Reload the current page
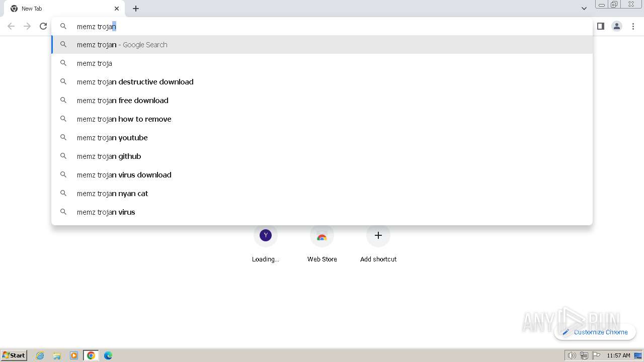Viewport: 644px width, 362px height. [x=43, y=26]
